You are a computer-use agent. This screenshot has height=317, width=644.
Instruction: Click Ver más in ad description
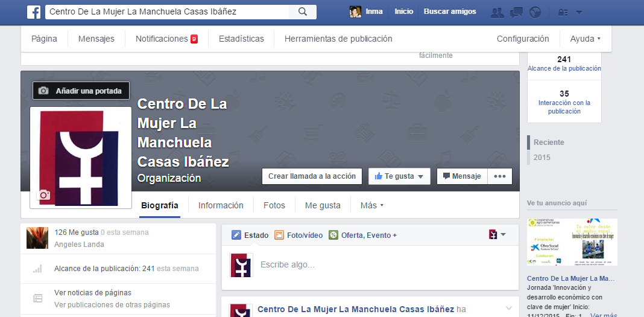coord(604,315)
